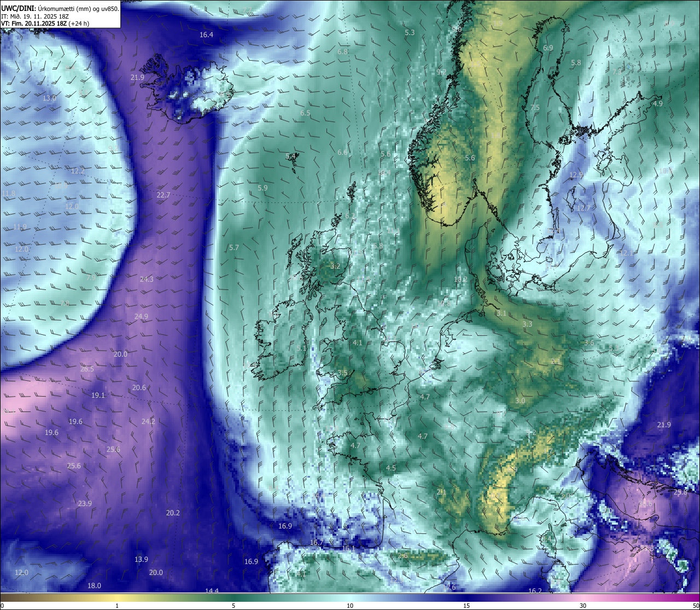Click the map value '4.5'
700x610 pixels.
391,468
